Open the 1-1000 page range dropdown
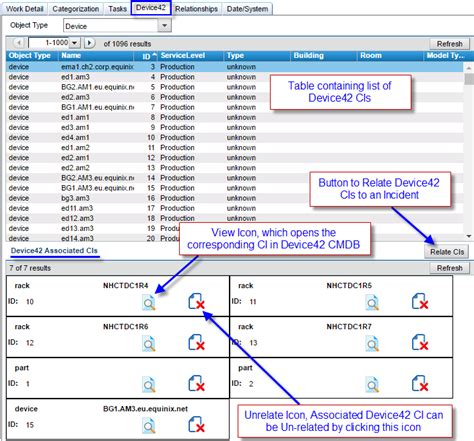 tap(74, 43)
